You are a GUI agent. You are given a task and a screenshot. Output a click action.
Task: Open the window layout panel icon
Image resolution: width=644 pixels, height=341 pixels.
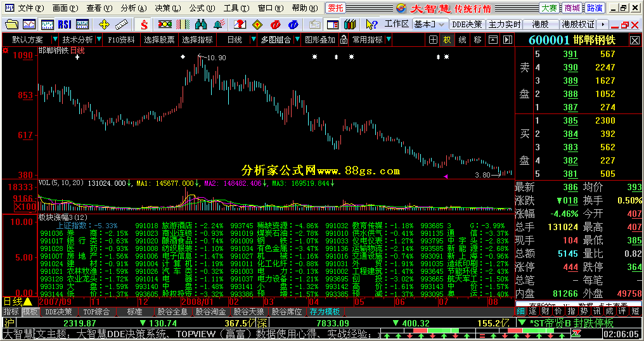333,25
